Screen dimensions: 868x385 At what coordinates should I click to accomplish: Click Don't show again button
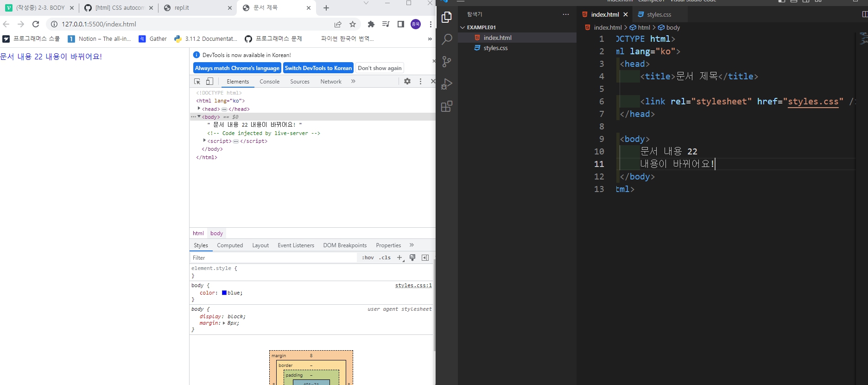(x=380, y=68)
